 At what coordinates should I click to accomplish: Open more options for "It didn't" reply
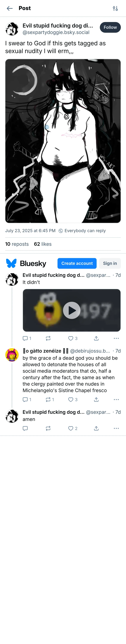(116, 338)
